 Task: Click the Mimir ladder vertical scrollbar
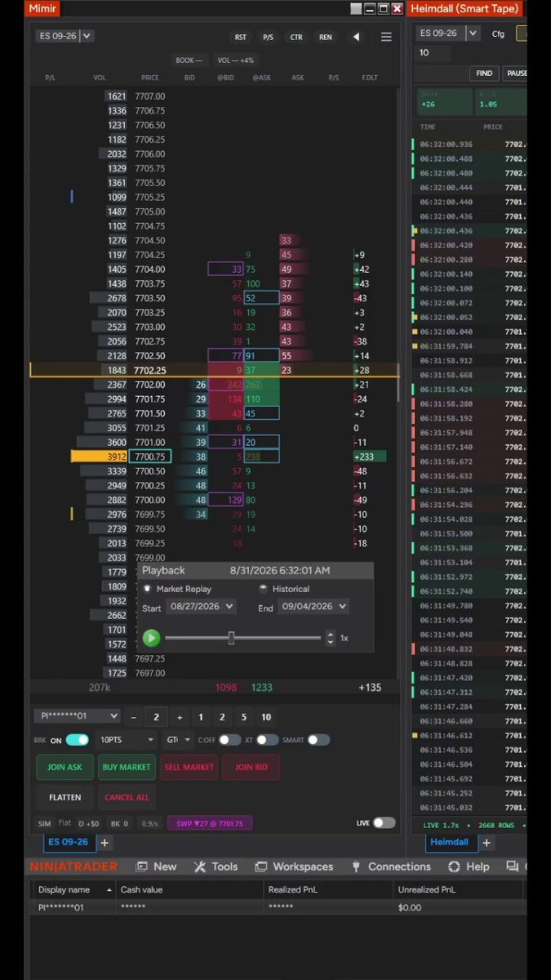pos(398,384)
